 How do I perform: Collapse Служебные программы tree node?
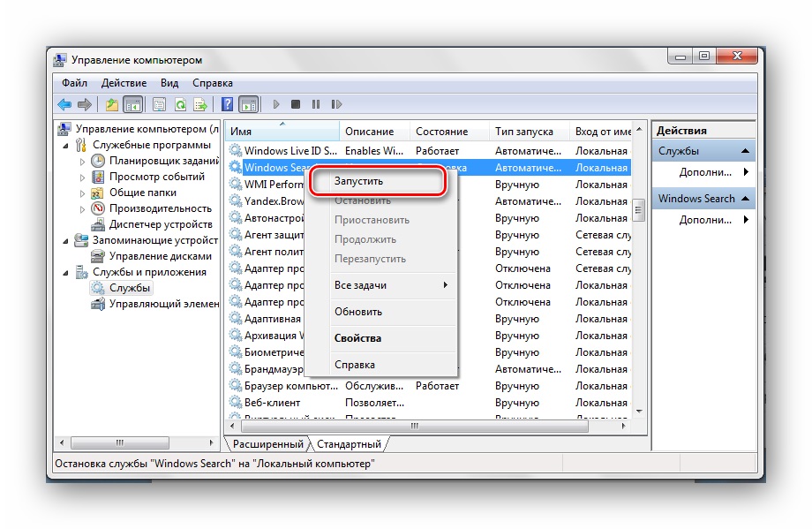tap(66, 146)
